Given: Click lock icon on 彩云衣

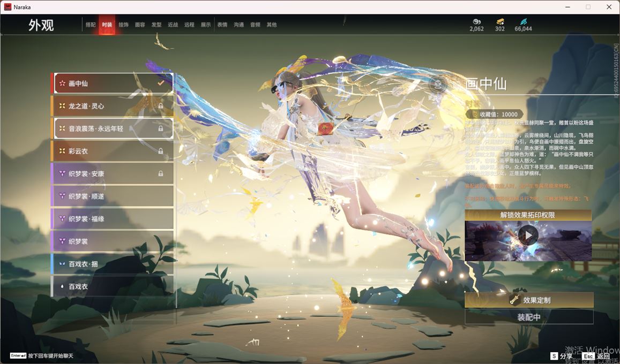Looking at the screenshot, I should pos(161,151).
